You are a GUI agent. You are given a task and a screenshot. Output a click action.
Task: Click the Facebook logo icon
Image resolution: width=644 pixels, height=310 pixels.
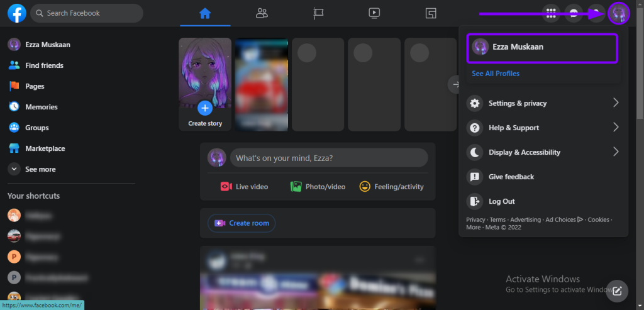16,13
